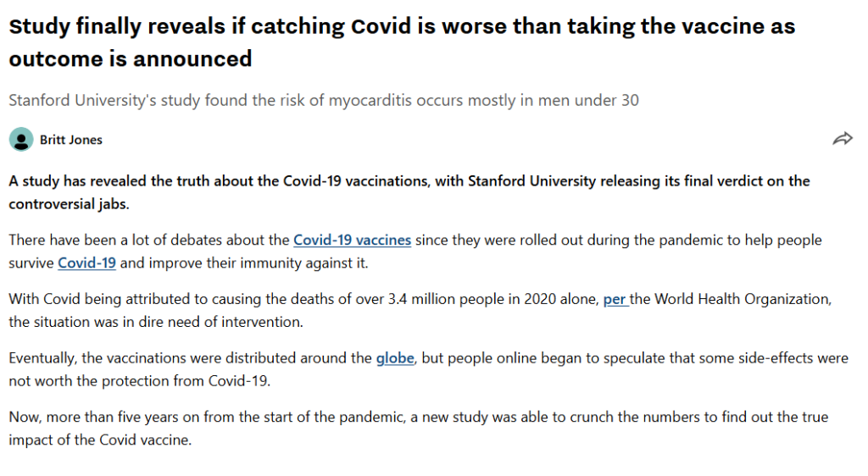868x476 pixels.
Task: Click the paragraph starting "Now, more than five years"
Action: pyautogui.click(x=254, y=418)
